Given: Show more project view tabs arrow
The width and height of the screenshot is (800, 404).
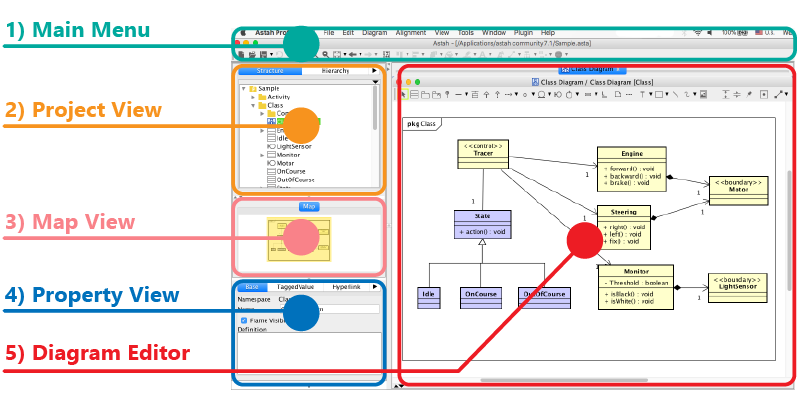Looking at the screenshot, I should [374, 71].
